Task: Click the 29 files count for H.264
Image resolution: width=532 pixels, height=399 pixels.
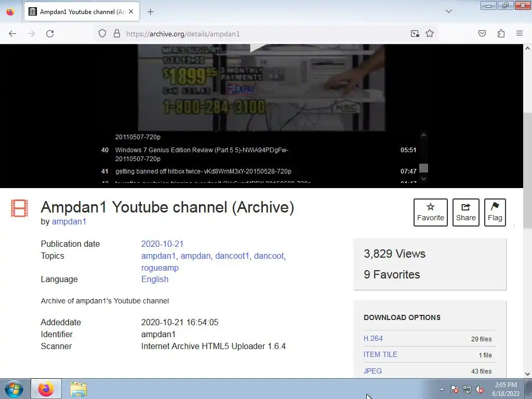Action: 481,339
